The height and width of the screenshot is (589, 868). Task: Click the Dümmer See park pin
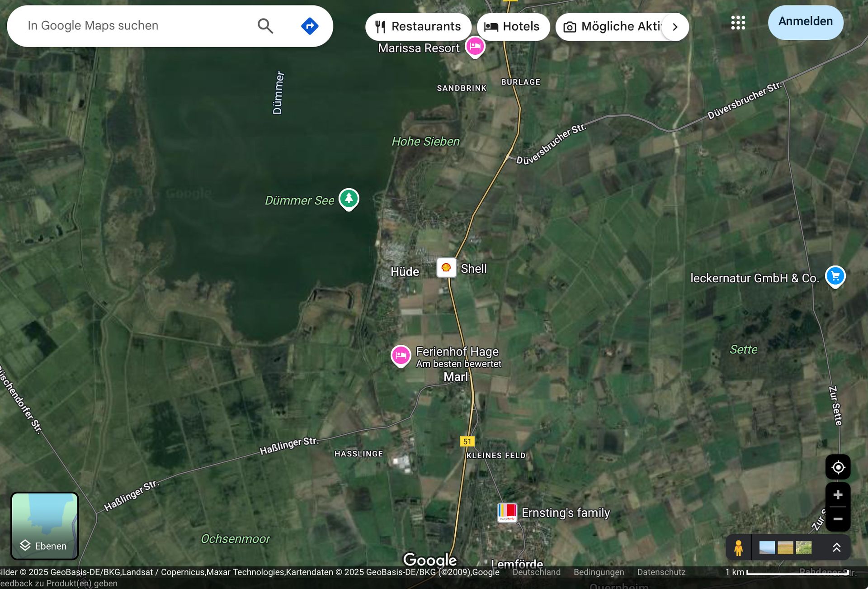point(349,198)
